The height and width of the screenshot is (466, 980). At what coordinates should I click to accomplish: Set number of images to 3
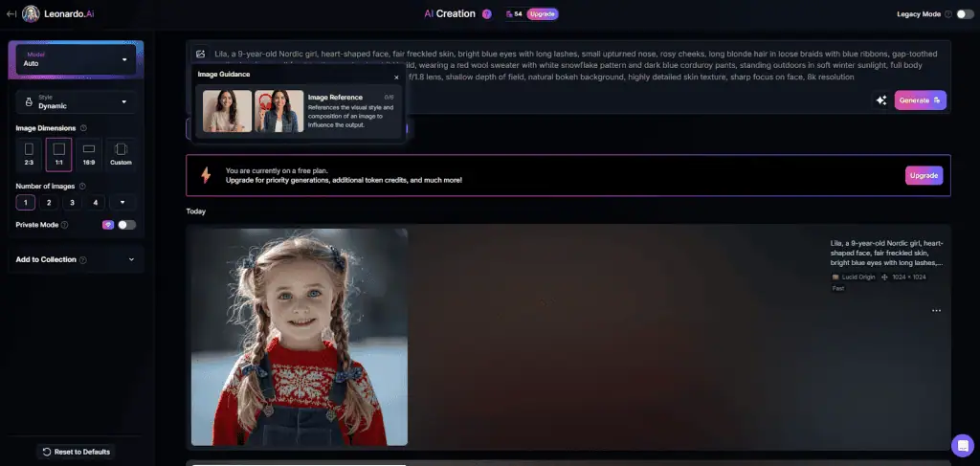72,203
